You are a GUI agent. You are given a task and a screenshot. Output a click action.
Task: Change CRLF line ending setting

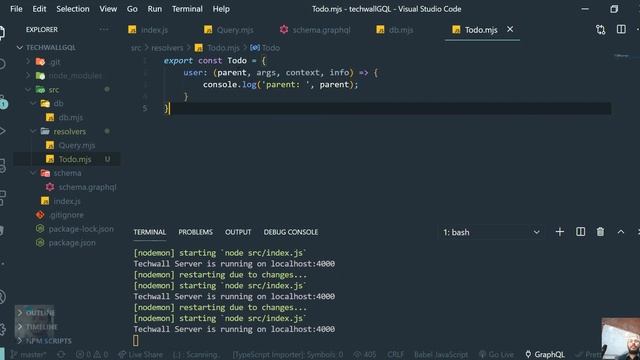pos(395,354)
